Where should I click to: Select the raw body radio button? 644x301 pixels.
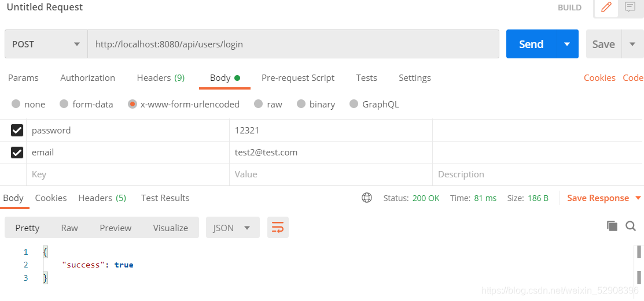coord(258,104)
